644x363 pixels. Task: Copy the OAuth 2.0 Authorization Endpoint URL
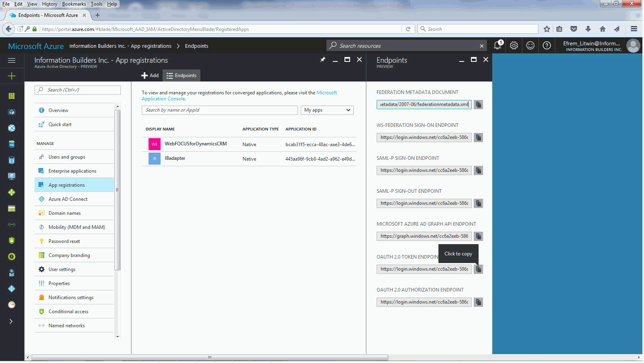tap(478, 302)
